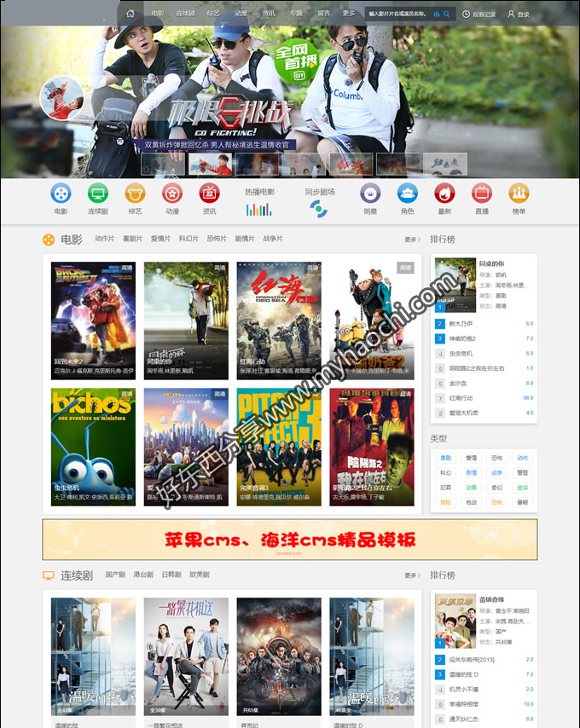Open the purple 明星 crown icon
This screenshot has height=728, width=580.
(370, 194)
